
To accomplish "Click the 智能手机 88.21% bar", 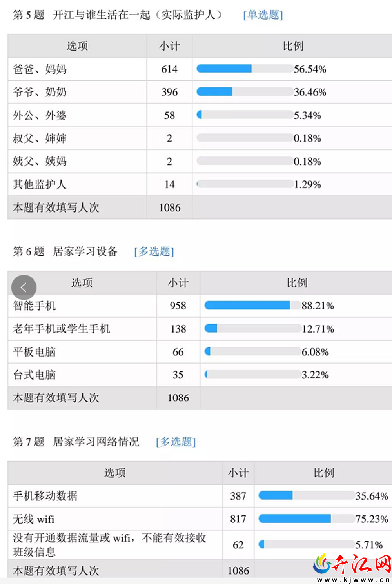I will click(x=252, y=305).
